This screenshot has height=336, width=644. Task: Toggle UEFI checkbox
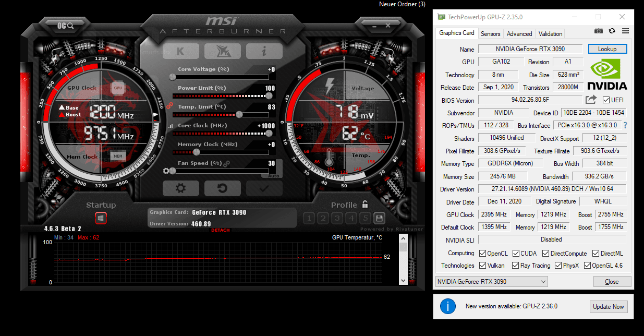point(606,100)
